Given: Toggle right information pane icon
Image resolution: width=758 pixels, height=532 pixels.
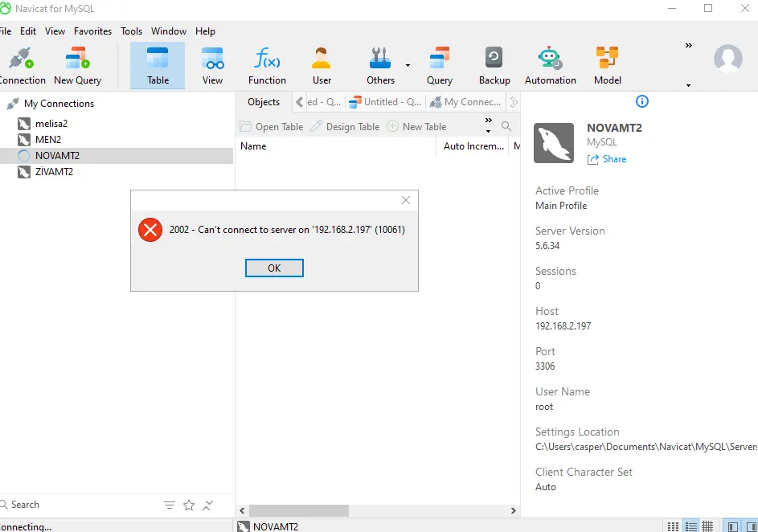Looking at the screenshot, I should pos(751,526).
